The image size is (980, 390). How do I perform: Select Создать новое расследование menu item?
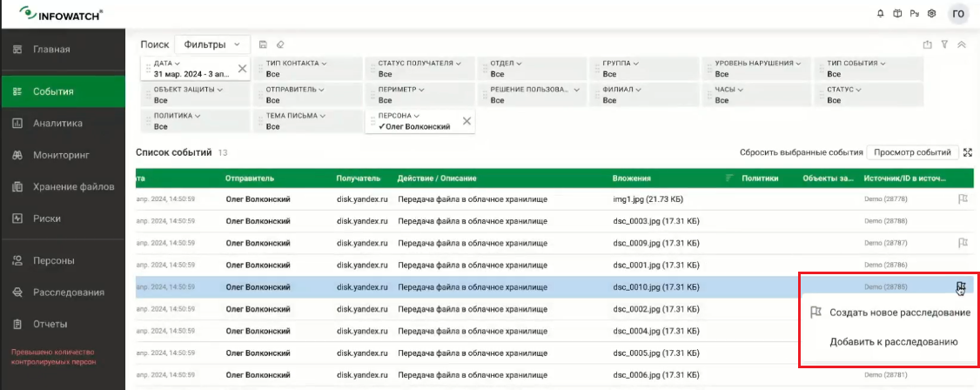(899, 312)
